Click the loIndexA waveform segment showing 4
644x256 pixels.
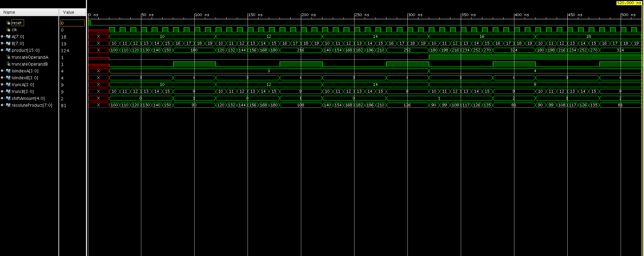click(x=535, y=71)
